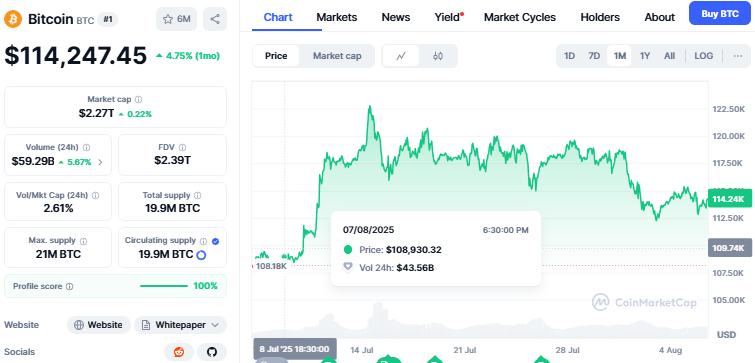Switch chart to Market cap mode

pos(337,56)
